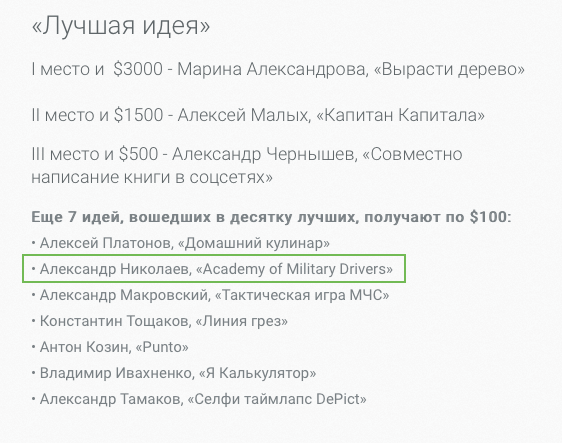This screenshot has width=562, height=443.
Task: Click Антон Козин «Punto» entry
Action: (x=110, y=347)
